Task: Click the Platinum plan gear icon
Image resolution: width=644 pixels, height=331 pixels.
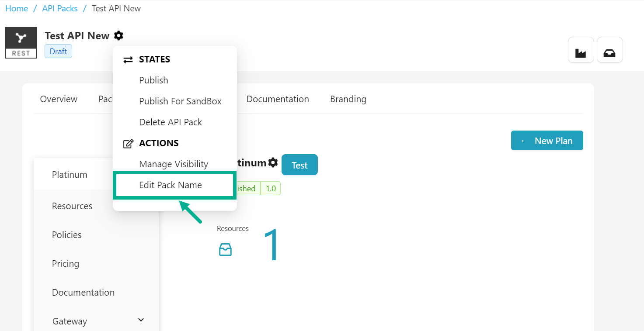Action: 273,163
